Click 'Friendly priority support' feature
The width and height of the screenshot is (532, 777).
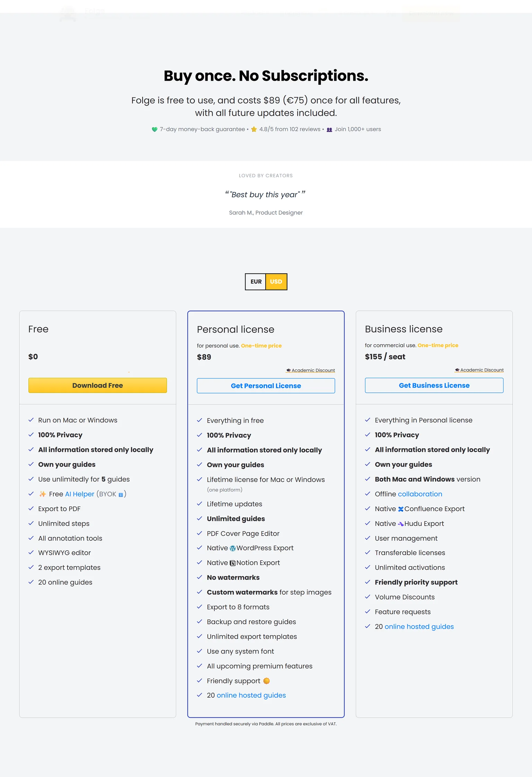pos(416,582)
